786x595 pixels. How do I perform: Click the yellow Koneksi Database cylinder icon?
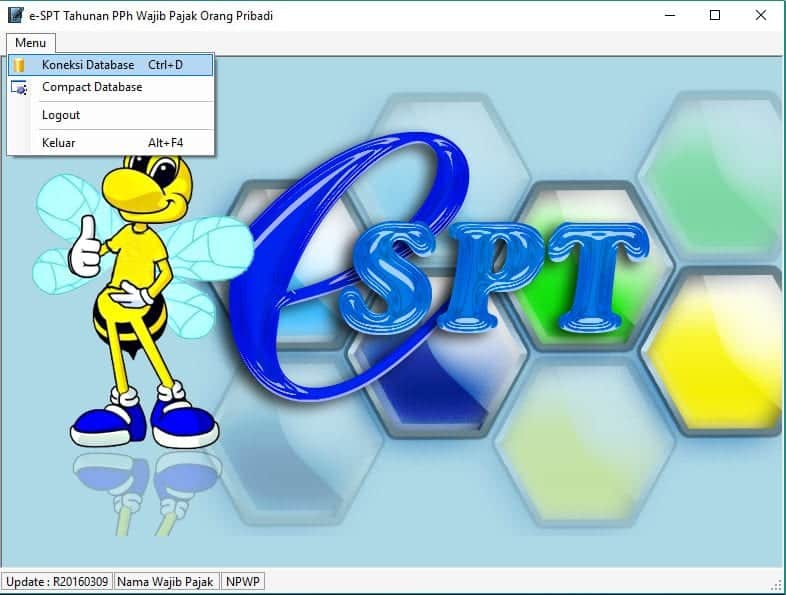point(20,65)
